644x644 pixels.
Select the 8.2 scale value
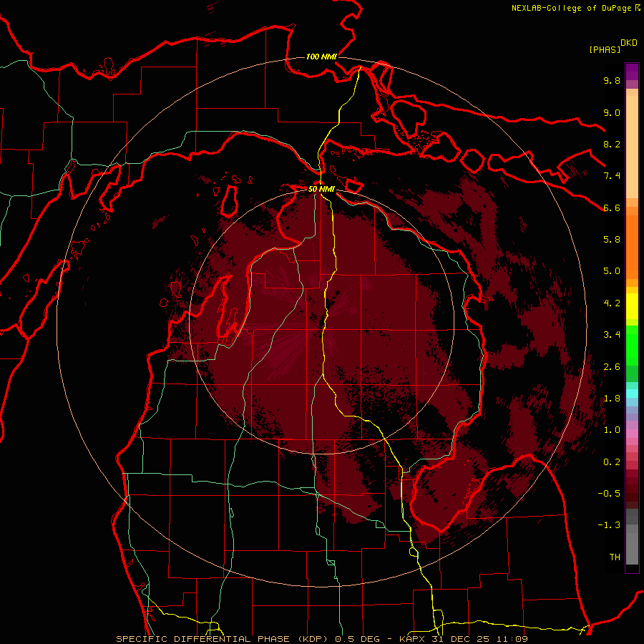[612, 144]
